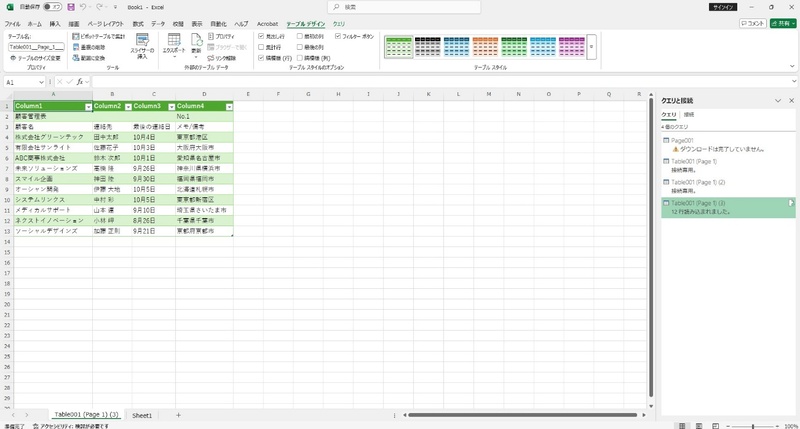Click the Insert Function fx icon
The height and width of the screenshot is (429, 800).
[80, 82]
